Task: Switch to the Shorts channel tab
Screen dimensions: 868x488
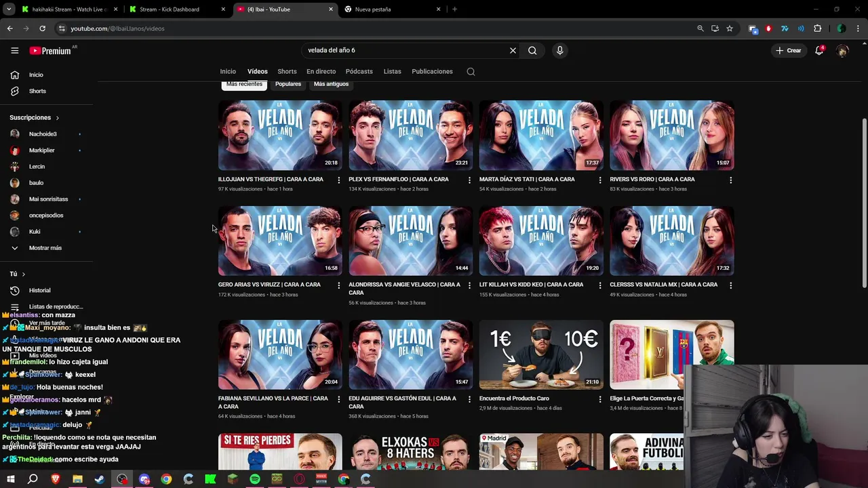Action: point(287,71)
